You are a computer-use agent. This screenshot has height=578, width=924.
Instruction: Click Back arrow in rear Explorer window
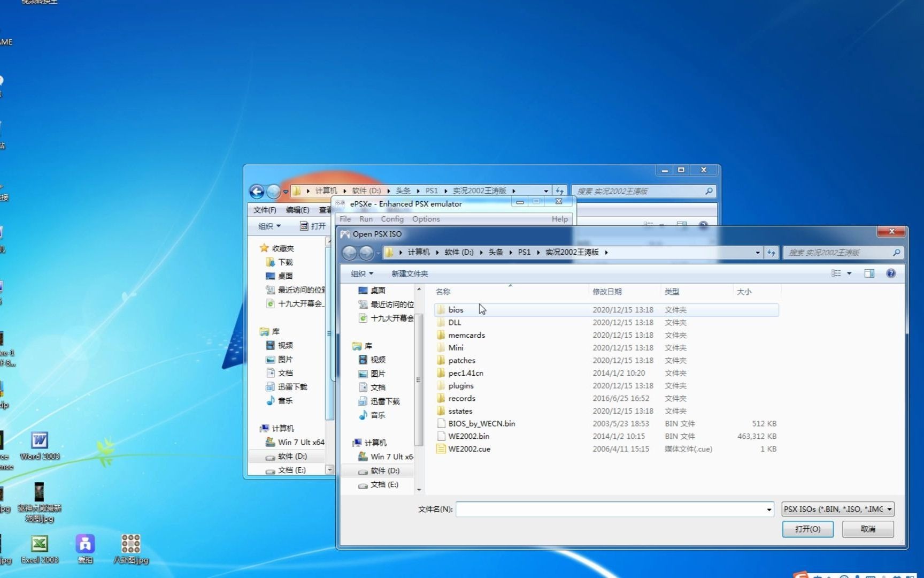tap(257, 191)
